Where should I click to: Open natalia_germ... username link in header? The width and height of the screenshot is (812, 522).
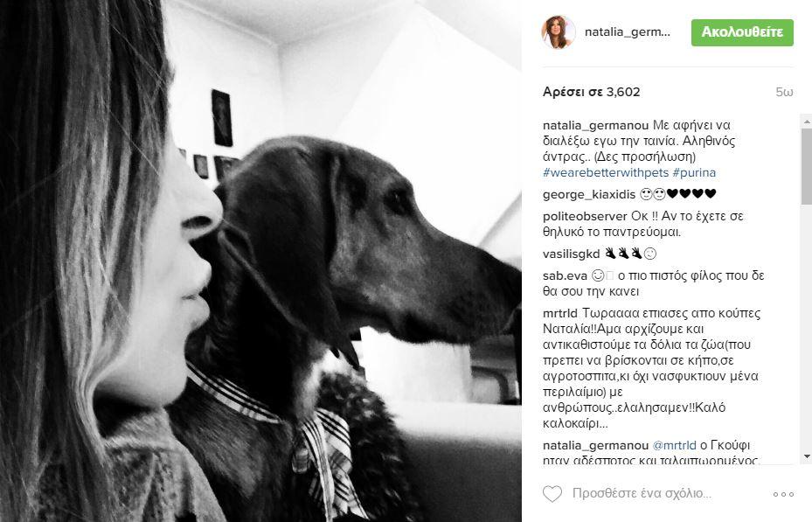627,32
